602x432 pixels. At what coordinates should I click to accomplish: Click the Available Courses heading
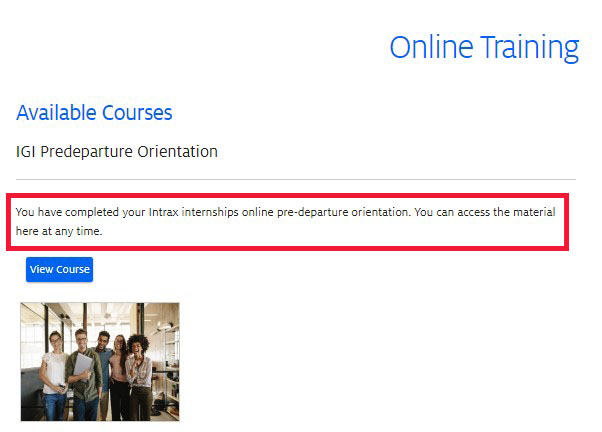[x=94, y=113]
